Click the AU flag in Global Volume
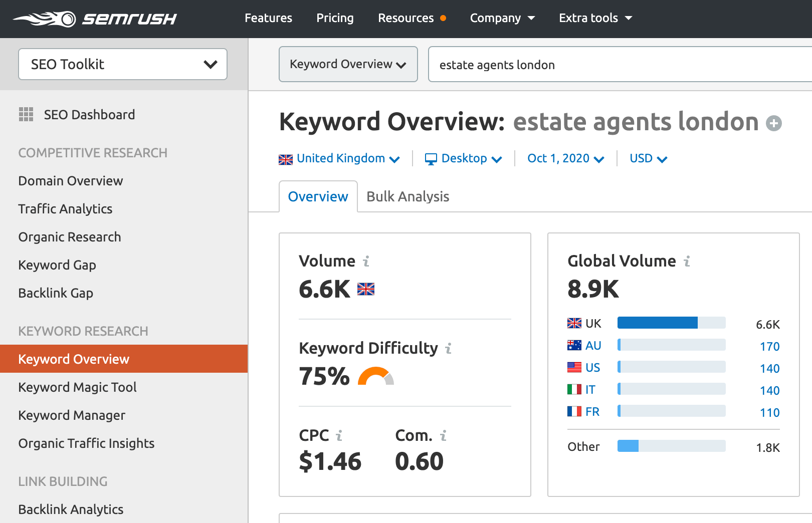The image size is (812, 523). tap(574, 345)
